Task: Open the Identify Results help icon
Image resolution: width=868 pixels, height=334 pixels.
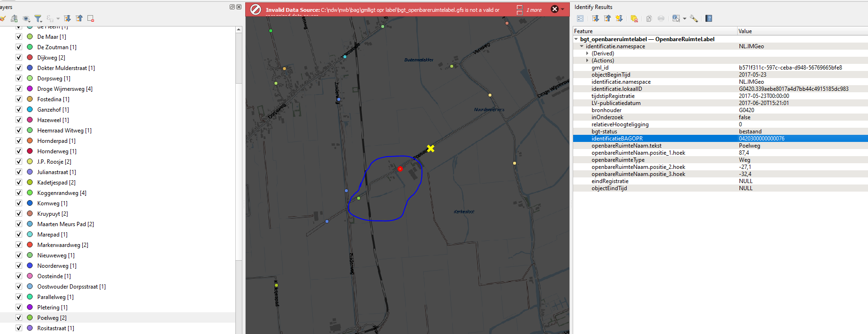Action: [x=709, y=18]
